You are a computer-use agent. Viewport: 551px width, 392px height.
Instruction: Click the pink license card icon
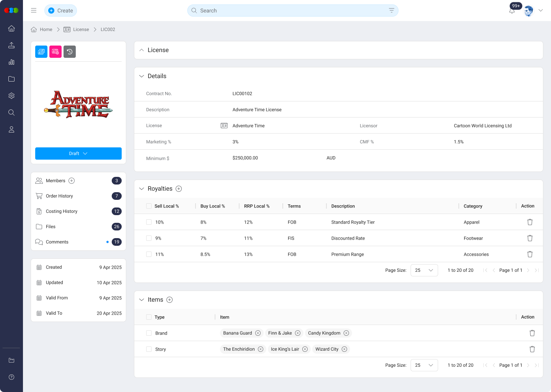click(55, 51)
